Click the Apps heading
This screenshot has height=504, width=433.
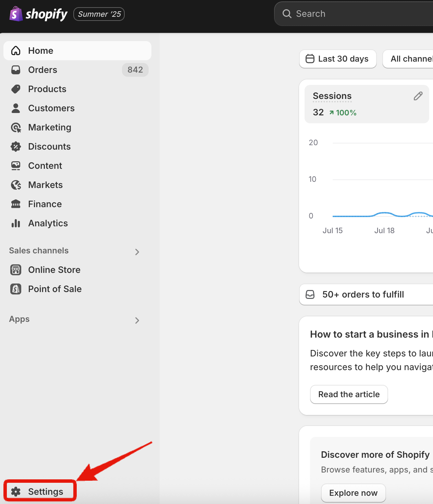pos(19,319)
